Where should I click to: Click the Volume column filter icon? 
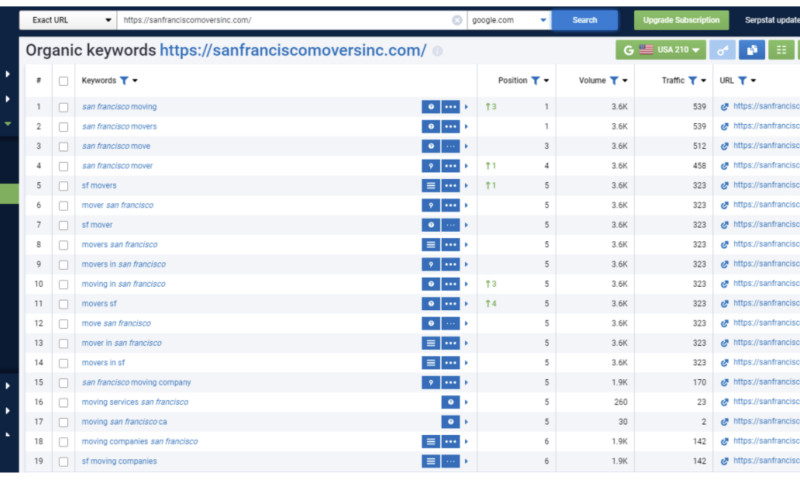point(614,81)
